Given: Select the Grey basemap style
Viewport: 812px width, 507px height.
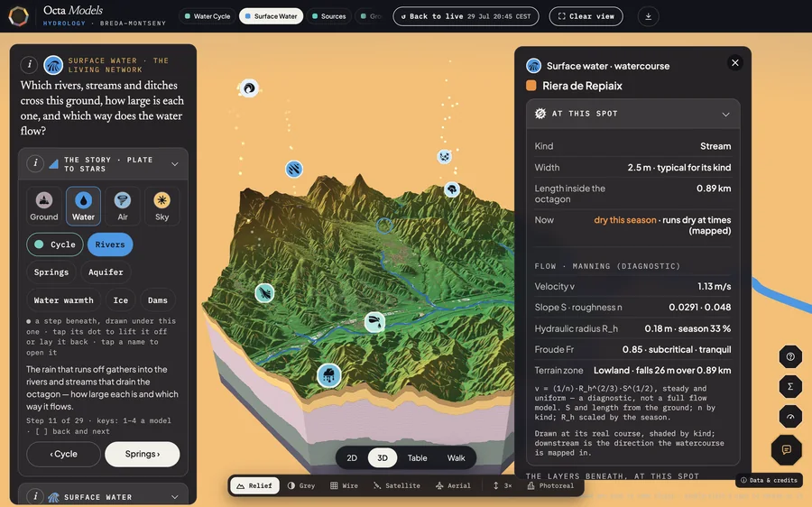Looking at the screenshot, I should pos(301,485).
